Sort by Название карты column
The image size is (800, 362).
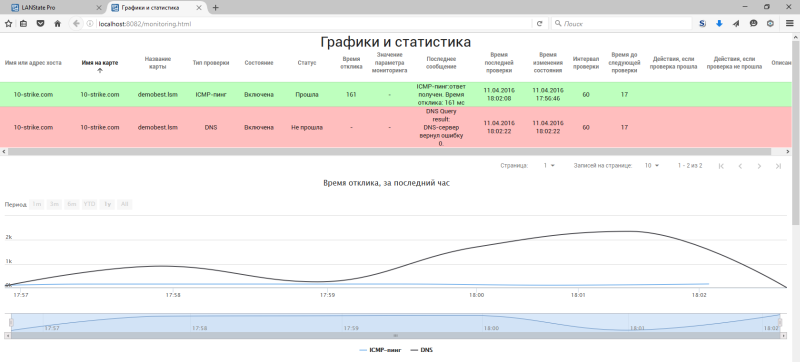(x=158, y=63)
